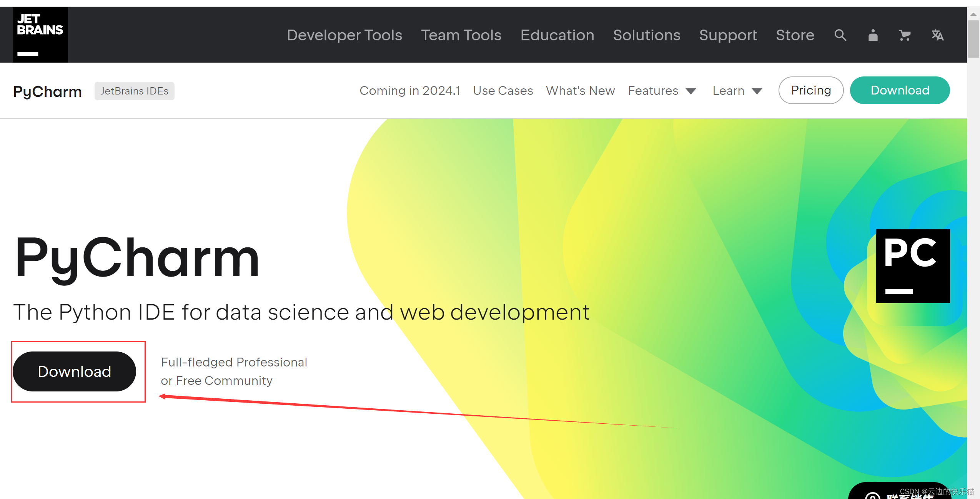
Task: Open the shopping cart icon
Action: pyautogui.click(x=905, y=35)
